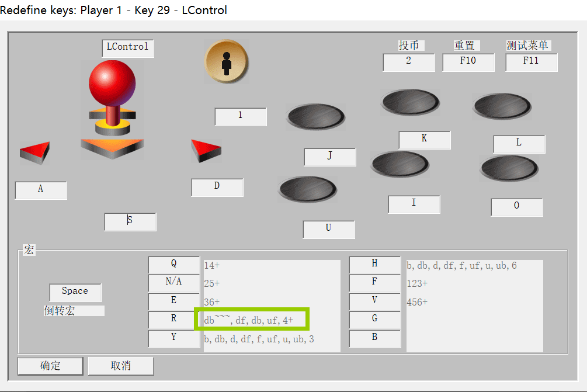Select the Q macro key field
The width and height of the screenshot is (587, 392).
click(x=174, y=265)
